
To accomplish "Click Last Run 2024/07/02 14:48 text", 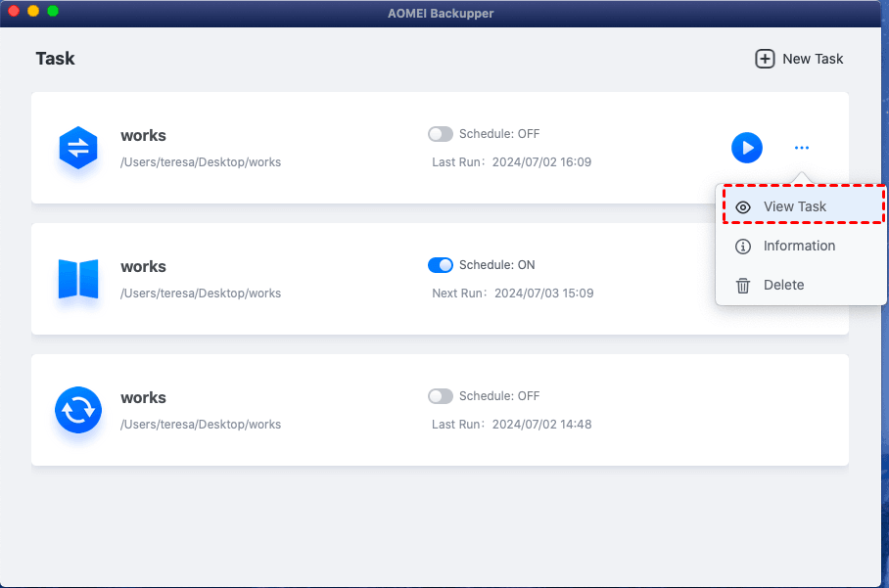I will click(511, 425).
